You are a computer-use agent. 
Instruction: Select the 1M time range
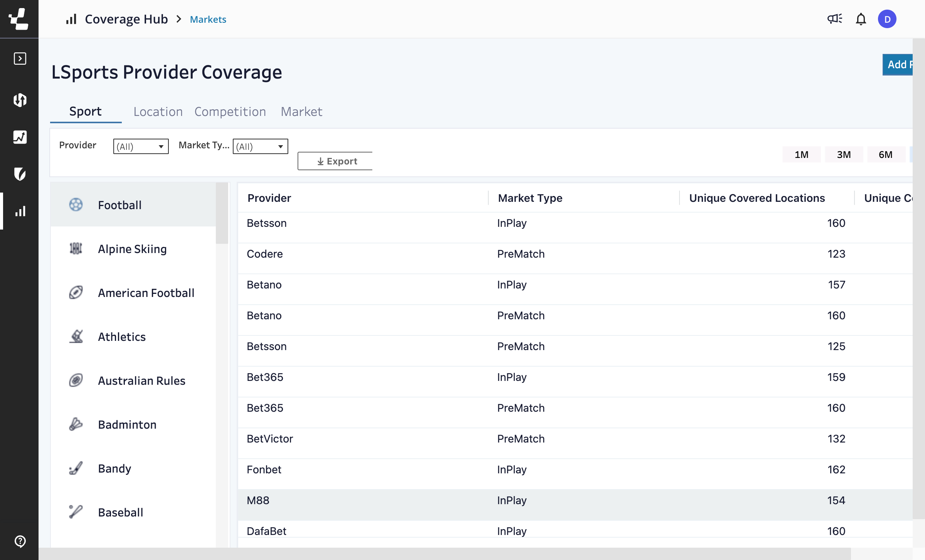click(801, 154)
